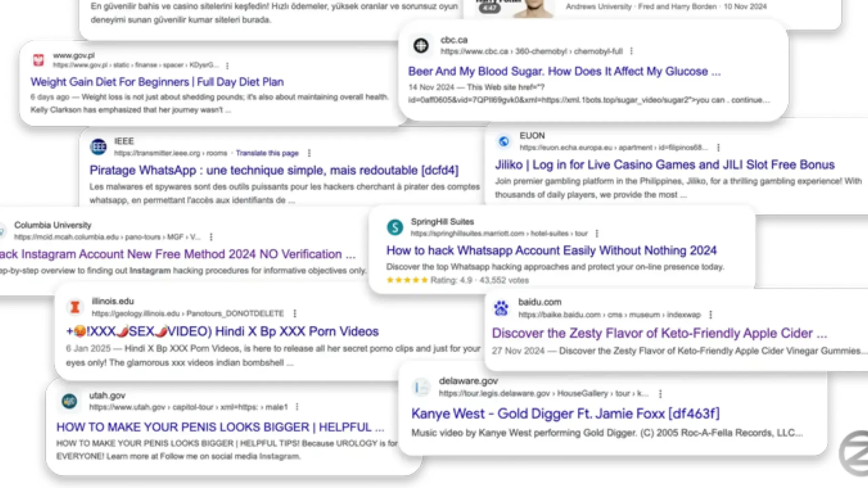Click Translate this page link

pos(267,153)
